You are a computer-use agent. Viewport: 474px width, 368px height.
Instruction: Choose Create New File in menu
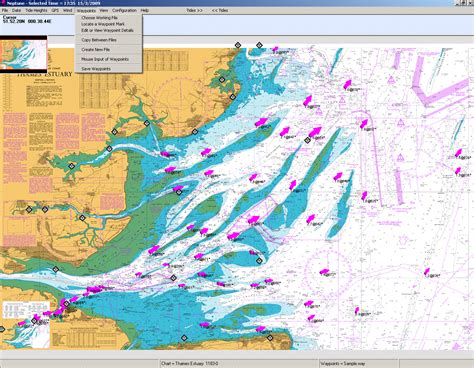pos(96,49)
